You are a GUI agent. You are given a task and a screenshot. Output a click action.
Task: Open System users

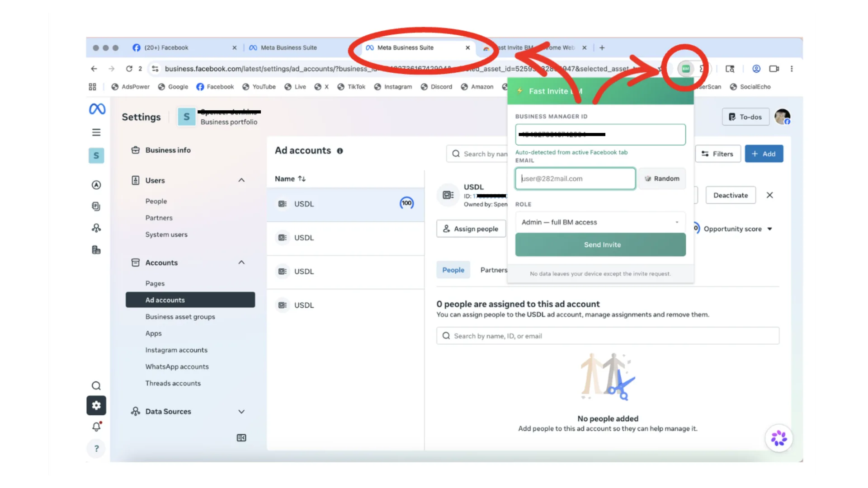166,235
